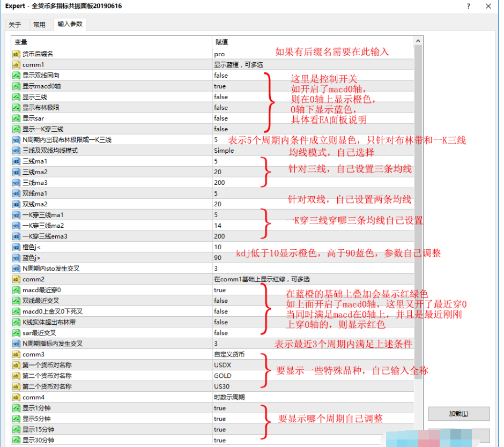Viewport: 504px width, 447px height.
Task: Edit the GOLD currency pair value
Action: tap(223, 376)
